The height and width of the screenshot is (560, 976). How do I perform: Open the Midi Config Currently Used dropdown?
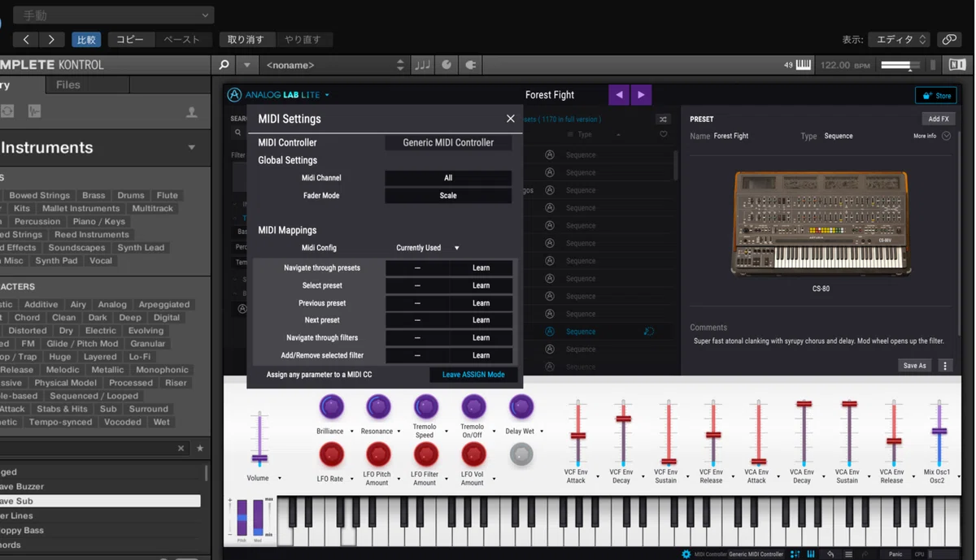(428, 248)
